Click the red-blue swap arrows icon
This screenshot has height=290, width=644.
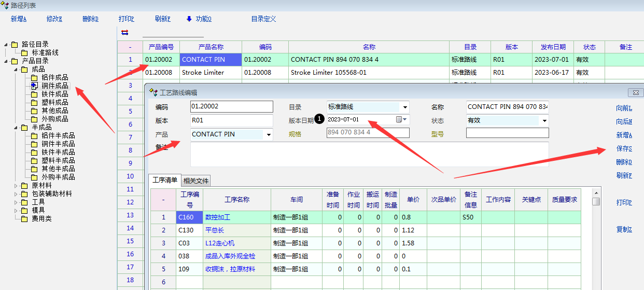pos(124,32)
